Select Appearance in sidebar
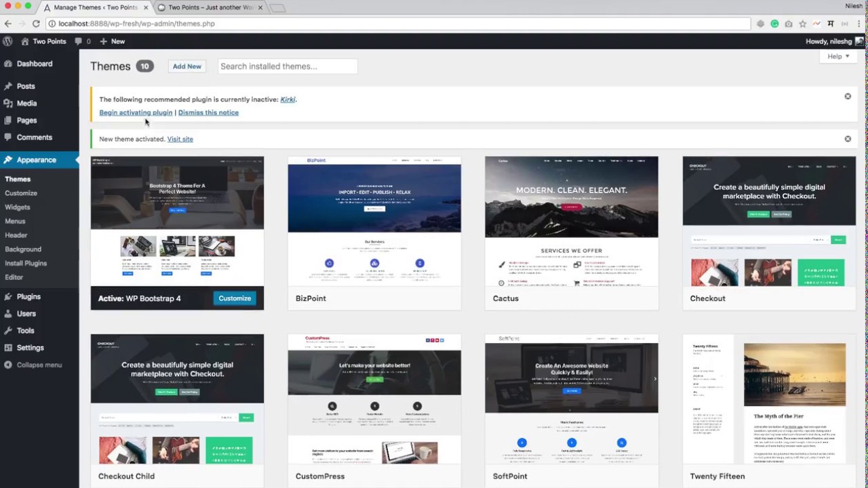Image resolution: width=868 pixels, height=488 pixels. pyautogui.click(x=39, y=160)
